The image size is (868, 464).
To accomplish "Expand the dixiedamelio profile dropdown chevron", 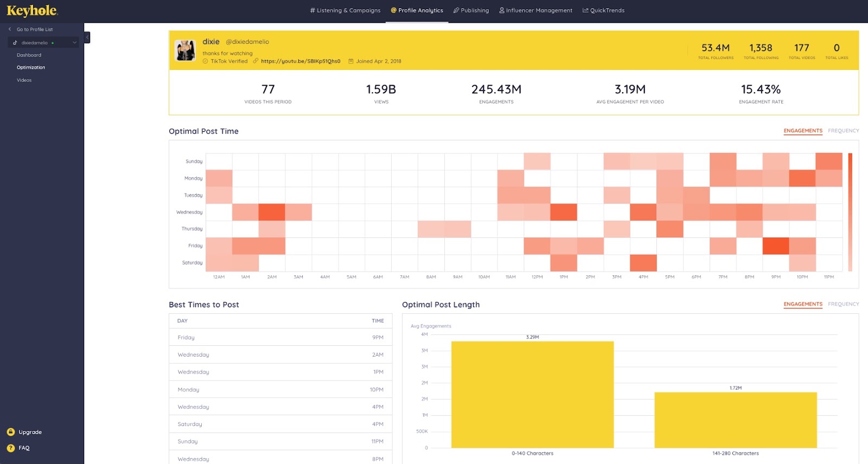I will coord(75,43).
